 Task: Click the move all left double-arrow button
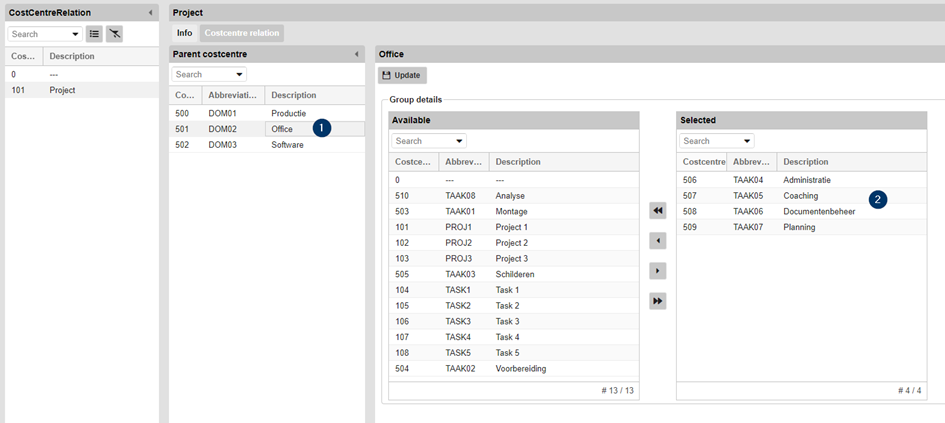[x=657, y=211]
